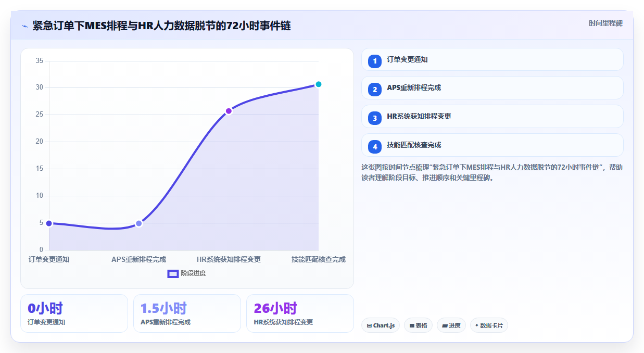Click the number 4 badge for 技能匹配核查完成

375,147
